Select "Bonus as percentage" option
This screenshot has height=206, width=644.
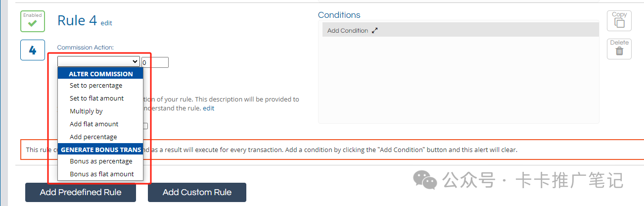click(x=101, y=161)
